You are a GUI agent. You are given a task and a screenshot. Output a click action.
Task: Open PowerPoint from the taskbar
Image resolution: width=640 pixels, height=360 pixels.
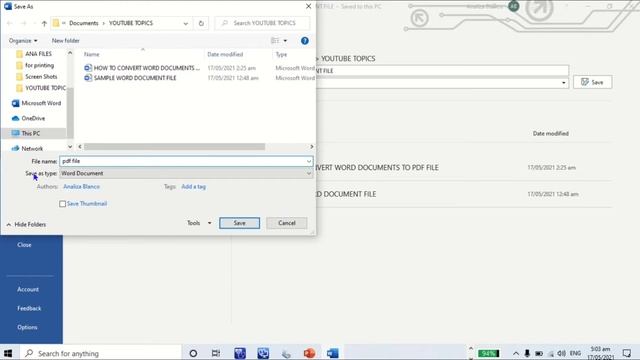coord(309,353)
